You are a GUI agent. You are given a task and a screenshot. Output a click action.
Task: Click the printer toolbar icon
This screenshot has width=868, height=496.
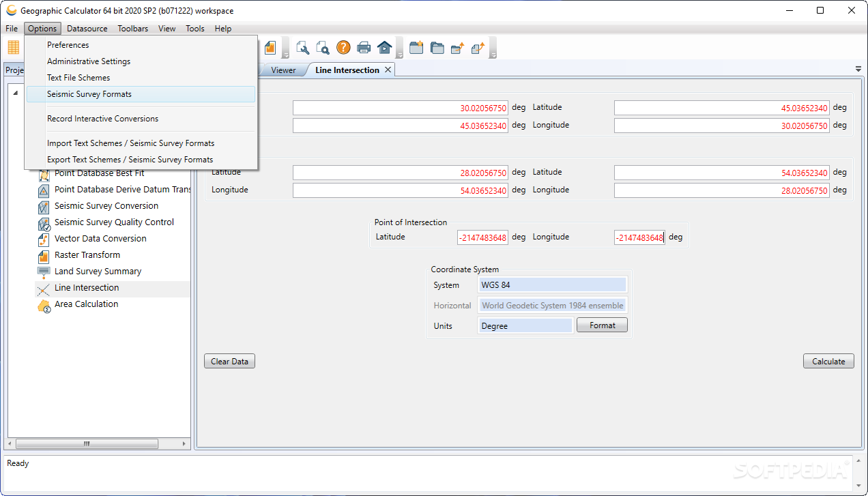click(364, 47)
